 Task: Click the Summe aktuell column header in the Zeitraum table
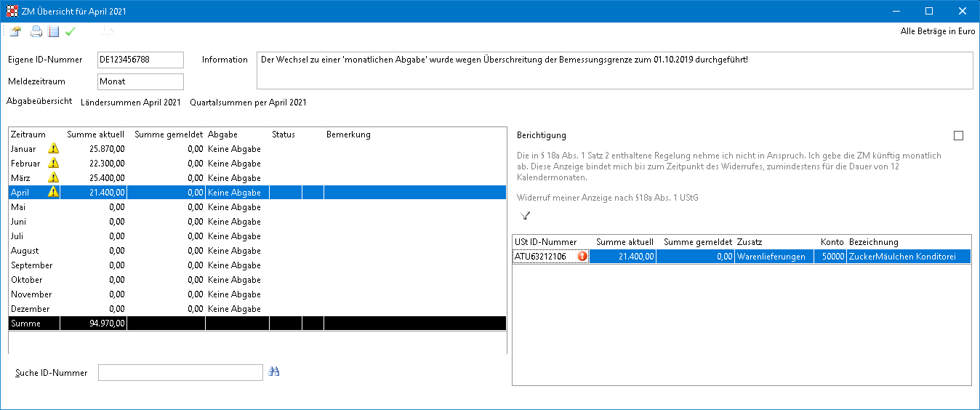click(95, 134)
